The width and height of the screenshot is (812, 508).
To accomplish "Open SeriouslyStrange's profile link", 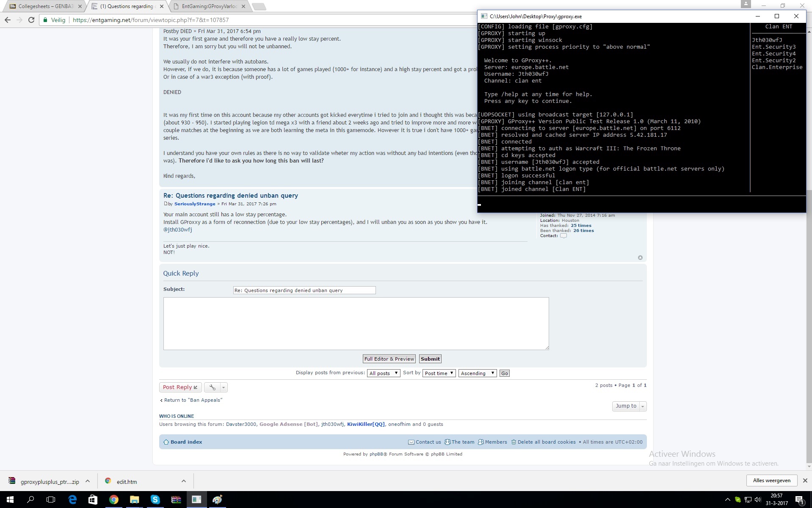I will [195, 204].
